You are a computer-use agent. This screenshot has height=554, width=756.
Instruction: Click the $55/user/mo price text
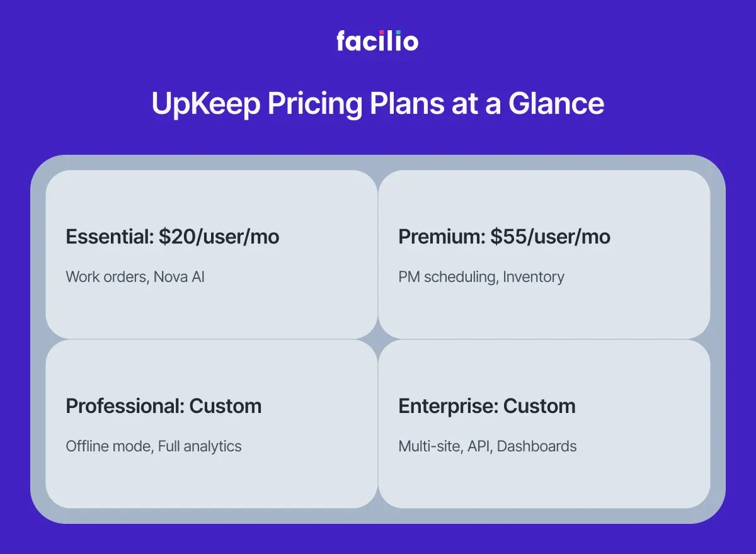pyautogui.click(x=551, y=237)
